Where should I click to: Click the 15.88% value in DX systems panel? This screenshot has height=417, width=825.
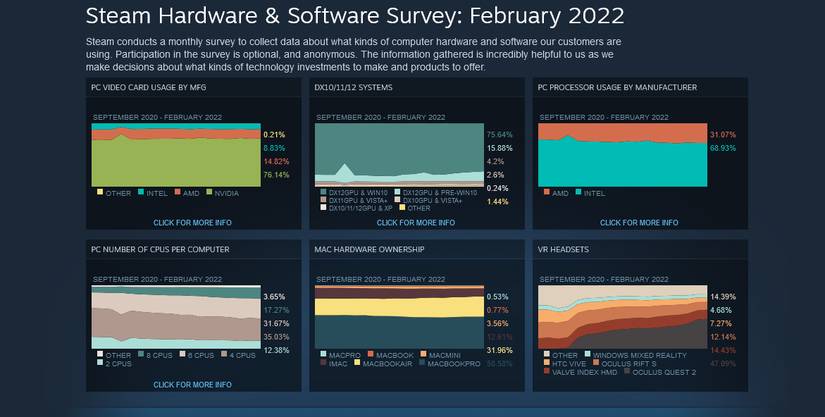click(x=499, y=148)
